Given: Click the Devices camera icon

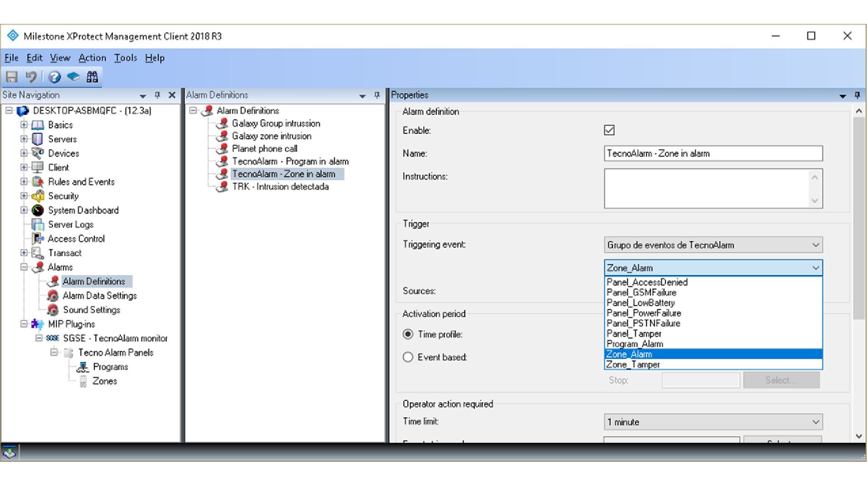Looking at the screenshot, I should click(38, 153).
